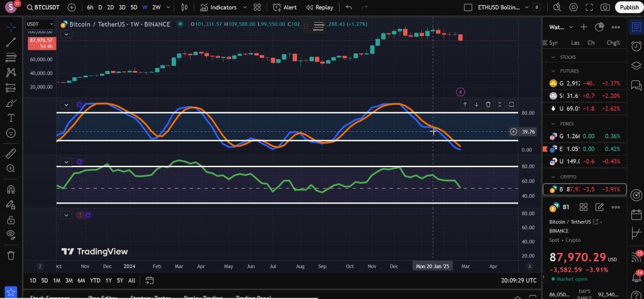Collapse the main chart indicator legend
644x299 pixels.
coord(66,34)
